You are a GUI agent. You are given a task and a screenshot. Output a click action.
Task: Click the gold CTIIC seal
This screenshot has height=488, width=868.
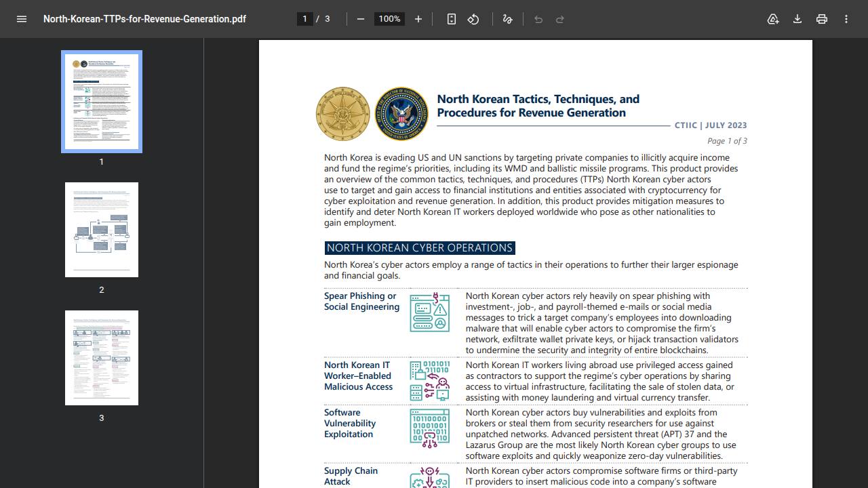pyautogui.click(x=343, y=114)
